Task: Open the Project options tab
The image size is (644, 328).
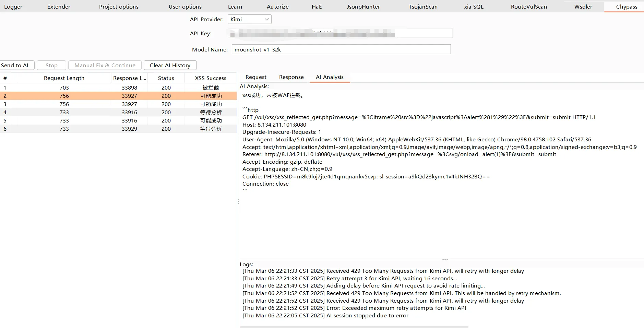Action: [x=119, y=7]
